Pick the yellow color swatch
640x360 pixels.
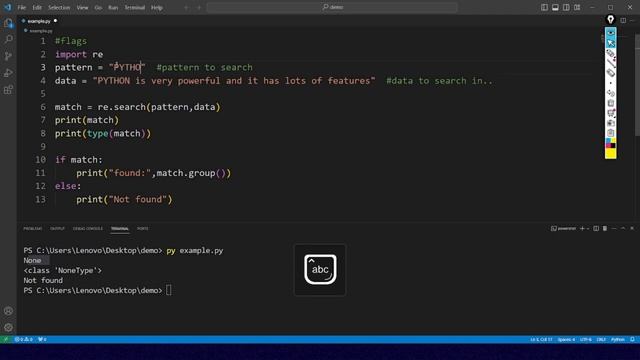(611, 153)
